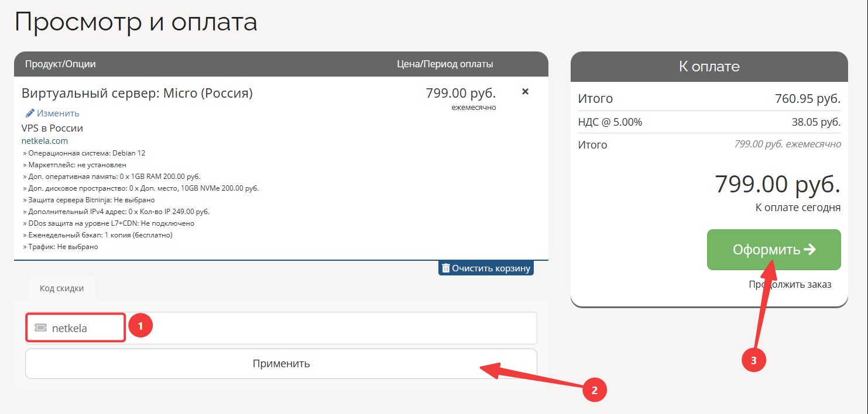Click the red circle marker numbered 3

[x=754, y=361]
